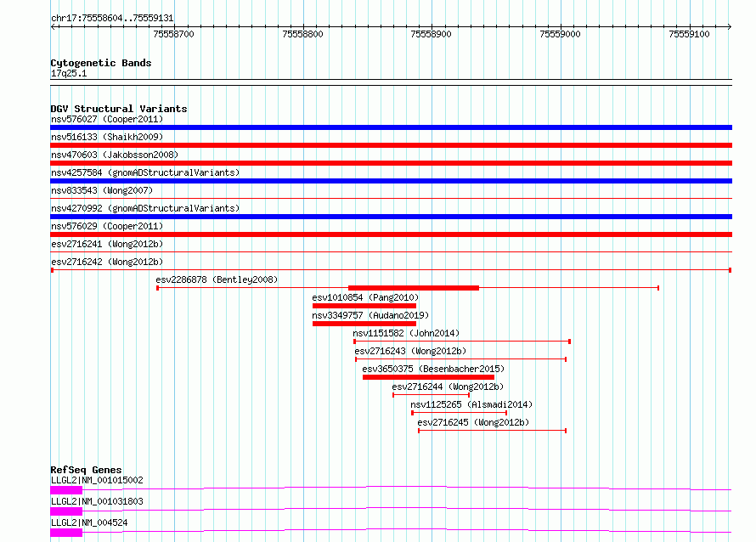The width and height of the screenshot is (756, 542).
Task: Select esv2716243 (Wong2012b) variant label
Action: coord(410,351)
